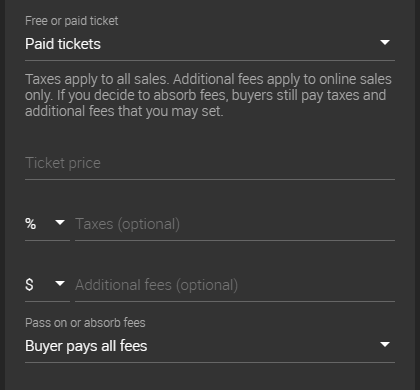This screenshot has width=420, height=390.
Task: Select the 'Buyer pays all fees' text
Action: tap(86, 346)
